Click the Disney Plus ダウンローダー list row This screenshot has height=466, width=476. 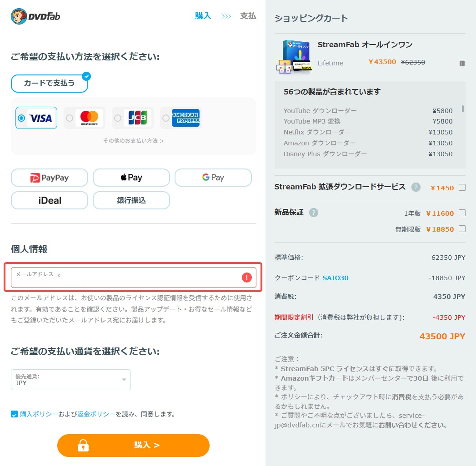[x=368, y=154]
